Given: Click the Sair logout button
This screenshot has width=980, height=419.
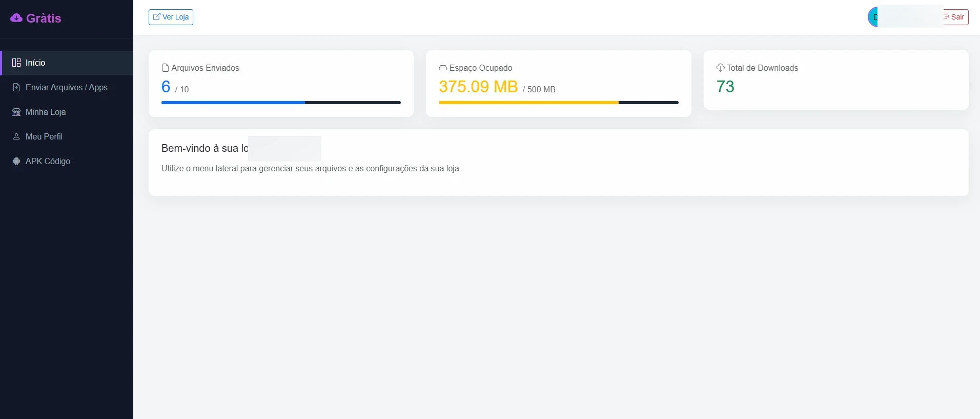Looking at the screenshot, I should point(955,17).
